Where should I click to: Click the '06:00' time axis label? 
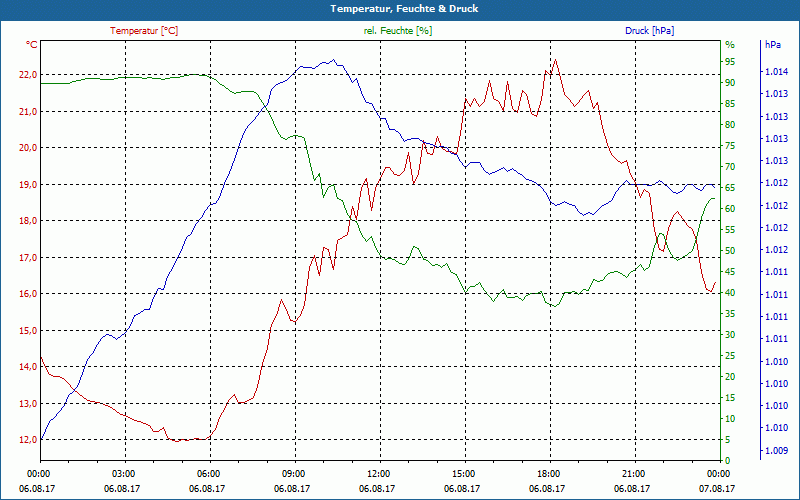click(x=208, y=474)
